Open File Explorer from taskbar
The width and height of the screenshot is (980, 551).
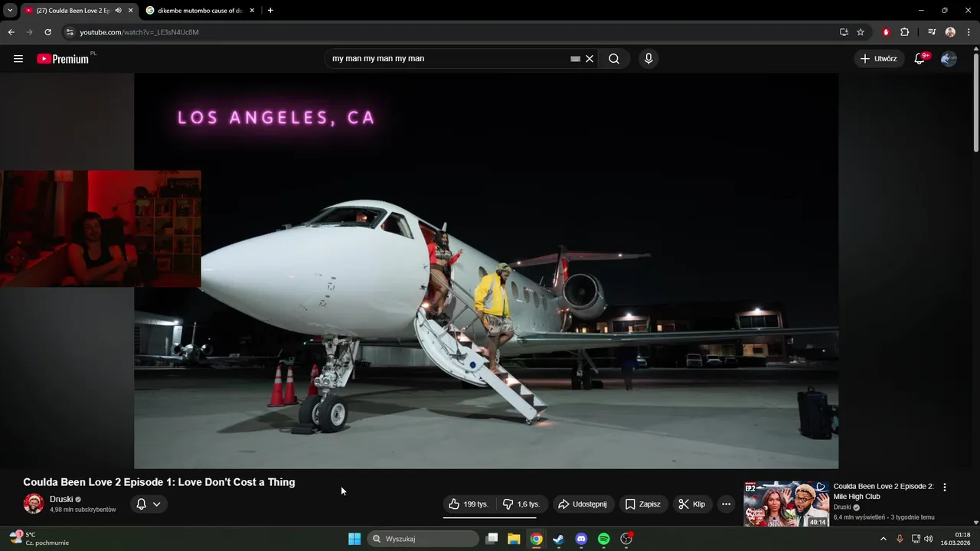click(x=514, y=539)
